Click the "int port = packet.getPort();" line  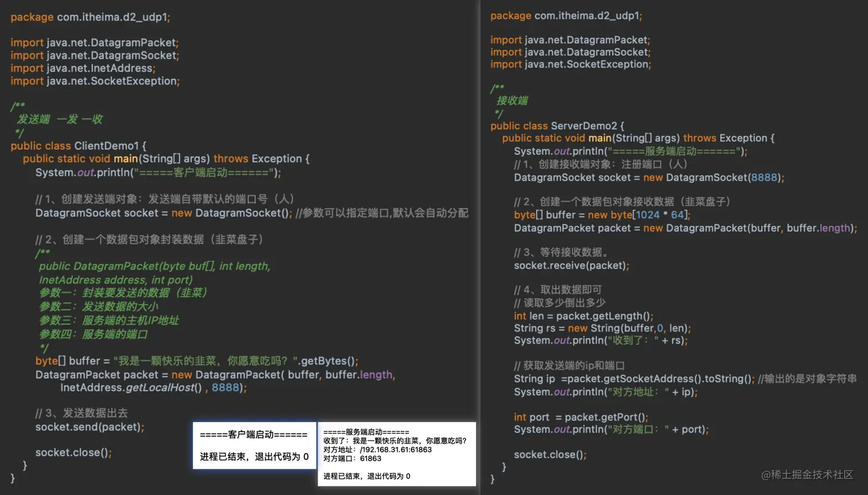[x=581, y=418]
